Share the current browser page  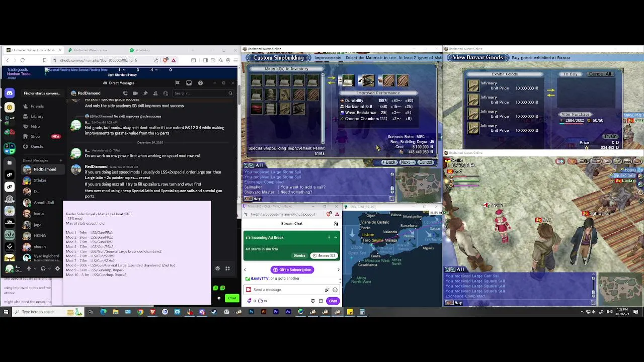click(156, 60)
